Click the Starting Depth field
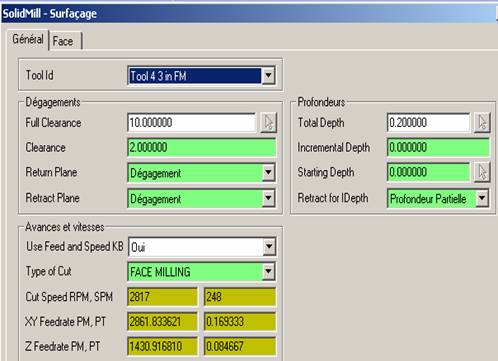Screen dimensions: 498x361 coord(428,172)
